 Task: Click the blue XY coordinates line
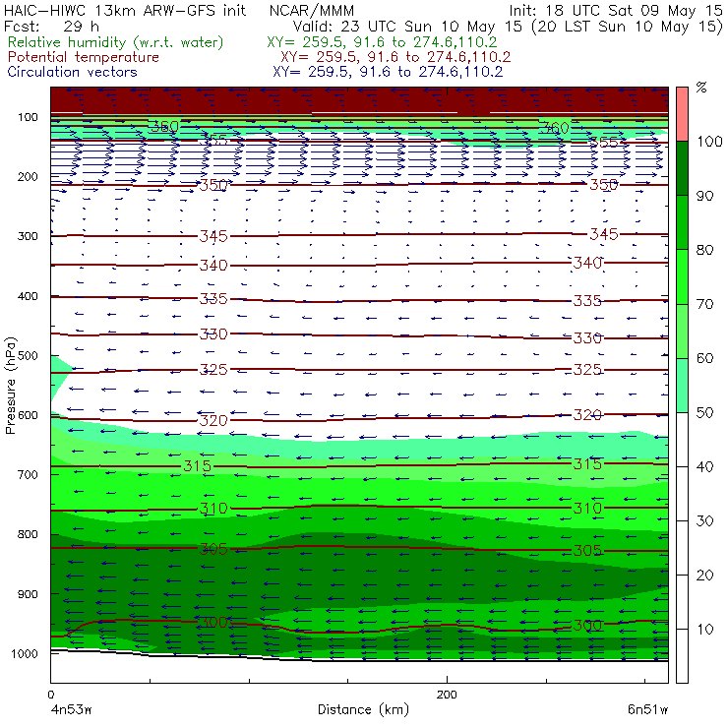click(388, 72)
